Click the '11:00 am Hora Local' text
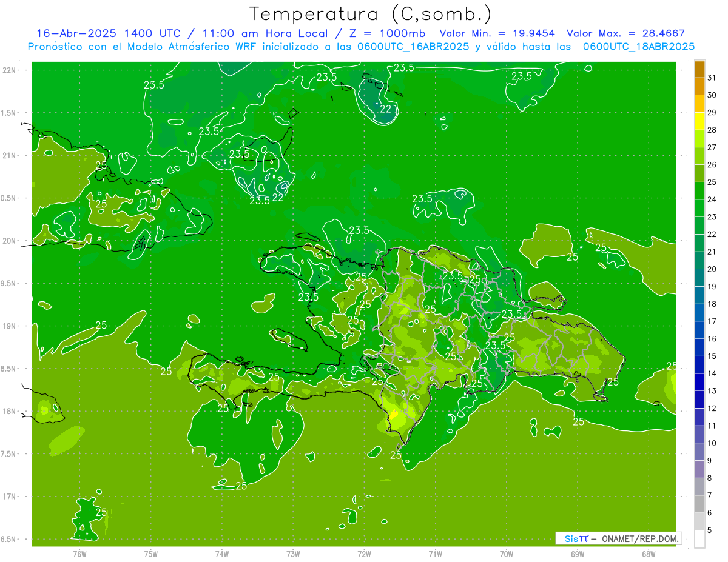Screen dimensions: 728x562 pos(266,34)
